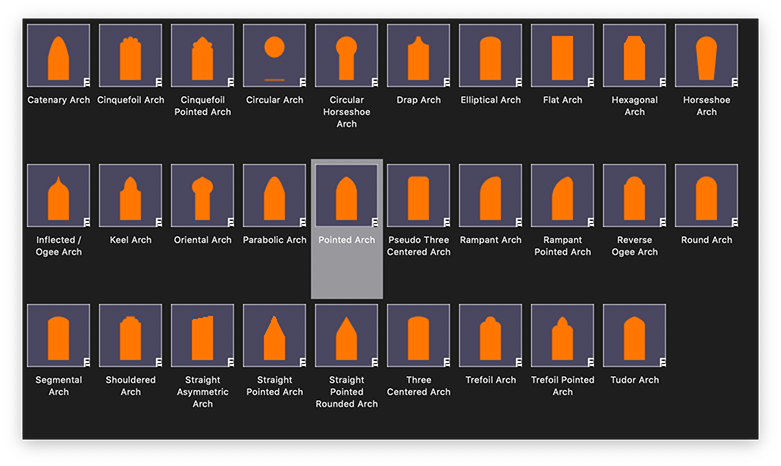
Task: Click the 'Flat Arch' text label
Action: click(x=562, y=100)
